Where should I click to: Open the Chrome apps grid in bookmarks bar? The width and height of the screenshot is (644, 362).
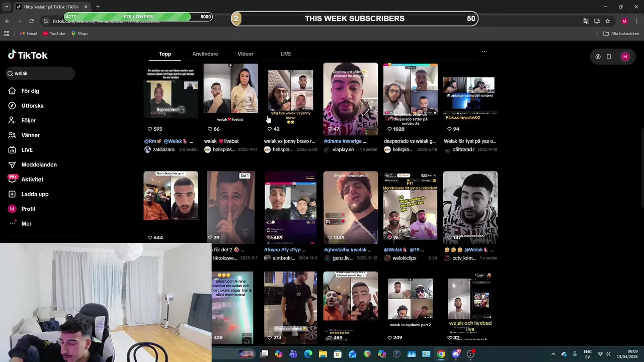(x=7, y=34)
